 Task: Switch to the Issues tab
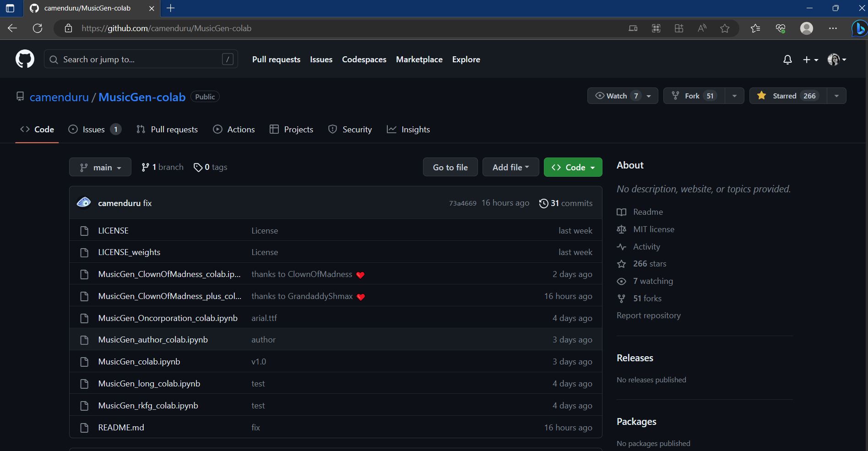coord(94,130)
